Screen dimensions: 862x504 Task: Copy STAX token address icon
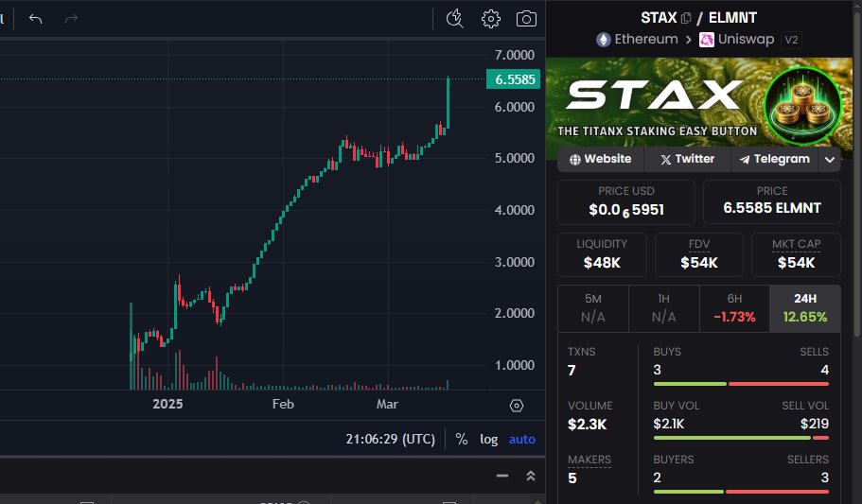[686, 18]
